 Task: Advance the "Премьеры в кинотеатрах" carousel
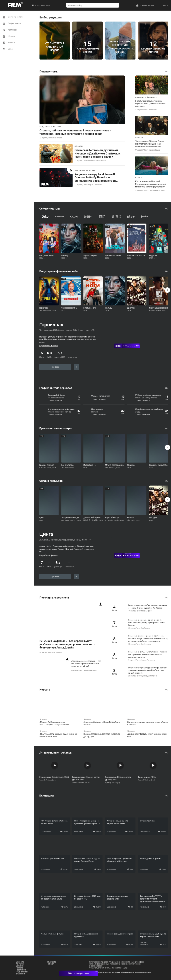[167, 447]
